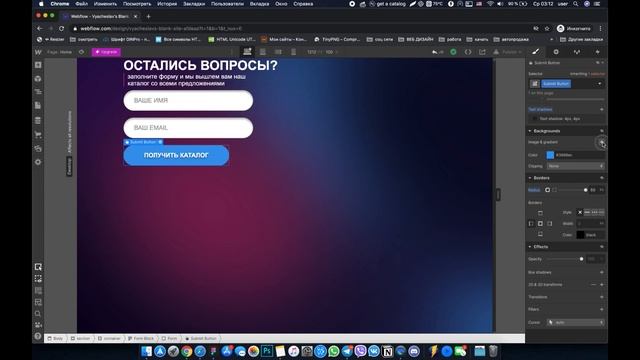Open the Add Elements panel
Image resolution: width=640 pixels, height=360 pixels.
[x=38, y=65]
